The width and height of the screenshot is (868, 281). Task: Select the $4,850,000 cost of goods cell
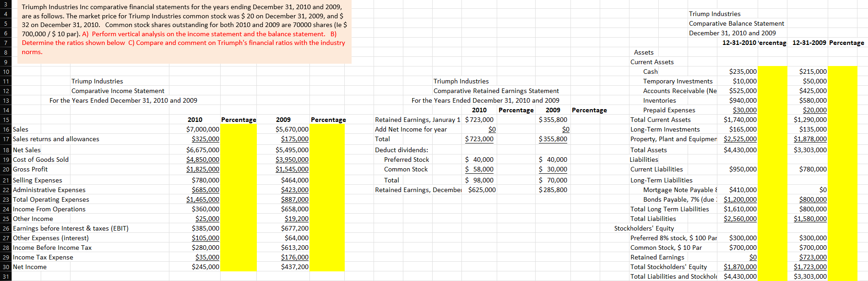[x=202, y=160]
